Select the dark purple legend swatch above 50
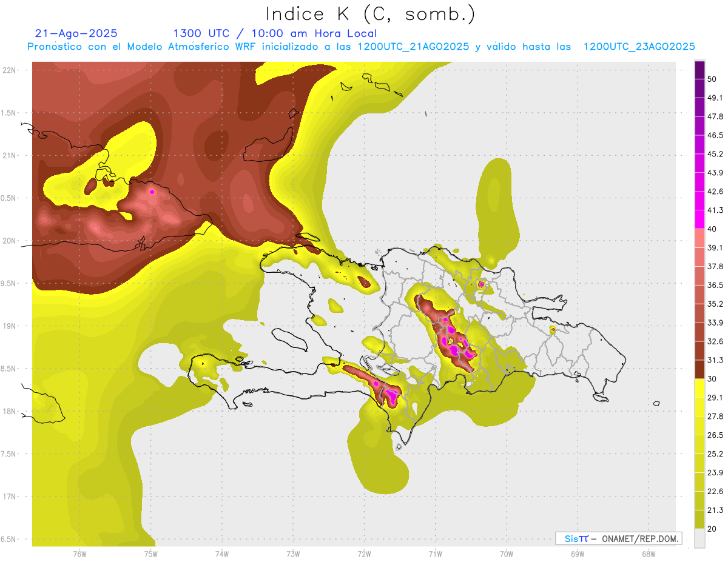This screenshot has height=562, width=728. [700, 70]
